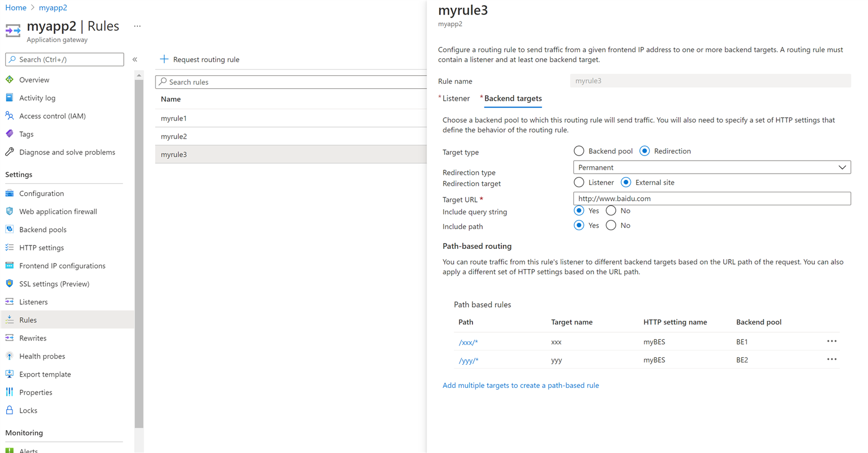Click the xxx target name cell
Image resolution: width=868 pixels, height=453 pixels.
[x=556, y=342]
